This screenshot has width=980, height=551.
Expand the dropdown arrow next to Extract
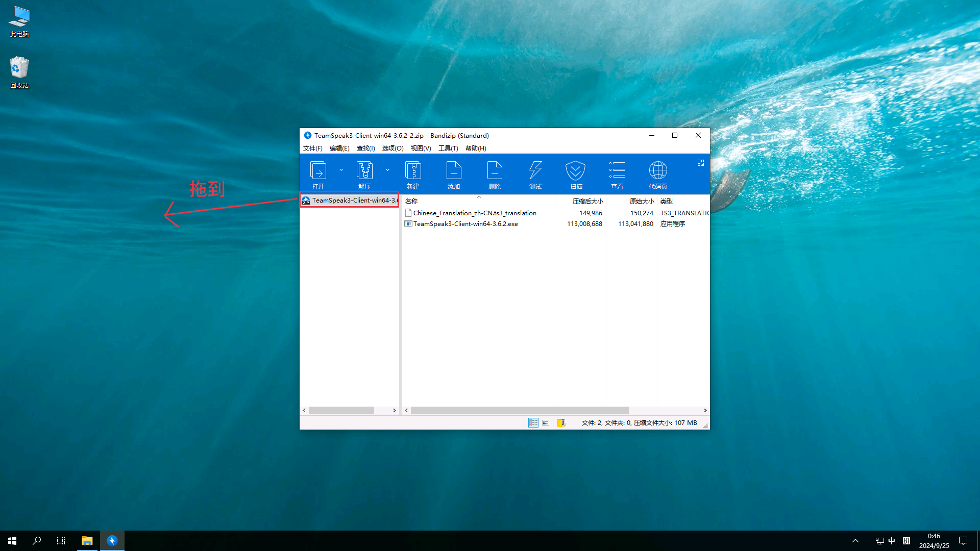click(x=387, y=170)
